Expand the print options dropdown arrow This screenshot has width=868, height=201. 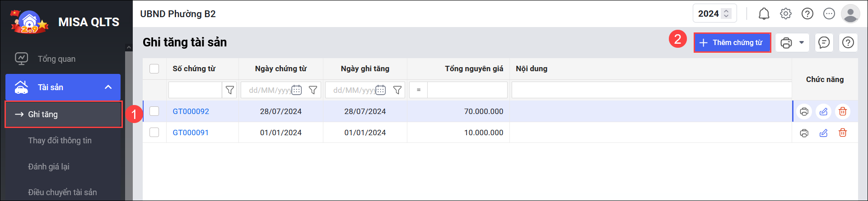tap(802, 43)
